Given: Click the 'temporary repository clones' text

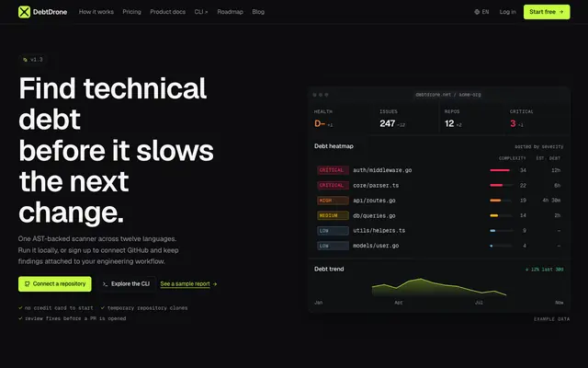Looking at the screenshot, I should pos(147,308).
